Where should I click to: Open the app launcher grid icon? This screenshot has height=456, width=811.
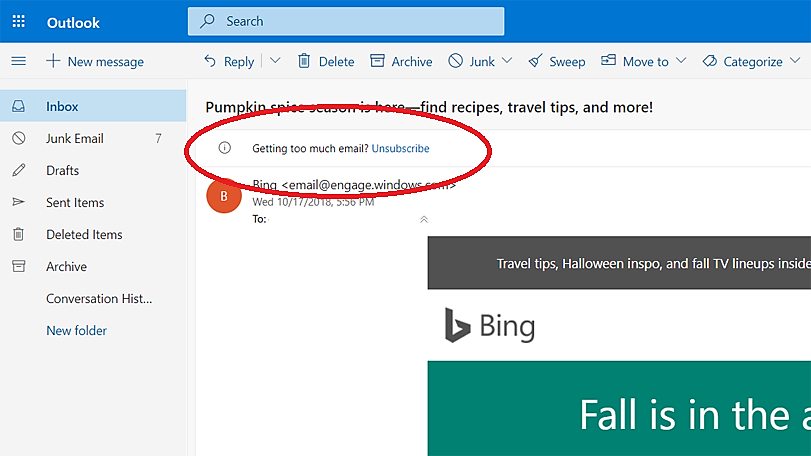point(19,21)
